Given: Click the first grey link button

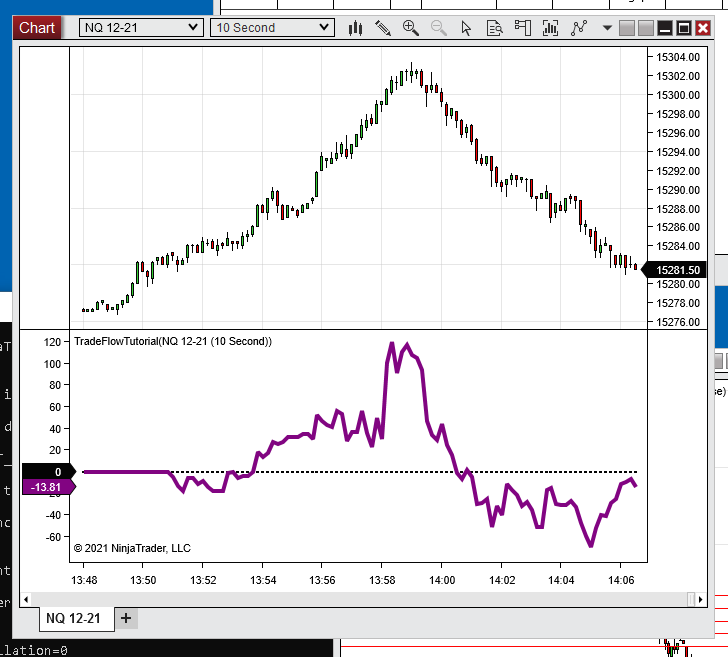Looking at the screenshot, I should [627, 28].
